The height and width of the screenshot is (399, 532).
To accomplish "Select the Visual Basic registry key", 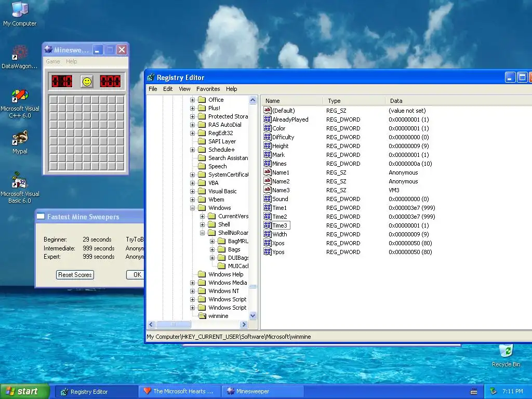I will coord(222,191).
